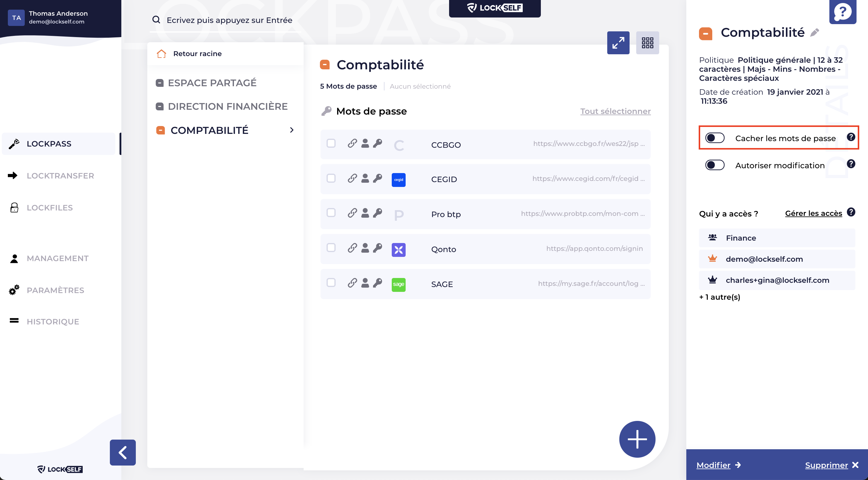Open LockTransfer menu item
868x480 pixels.
(60, 176)
